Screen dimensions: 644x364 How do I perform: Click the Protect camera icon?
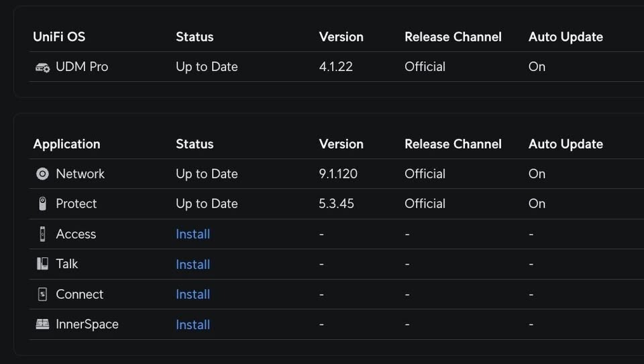(42, 204)
